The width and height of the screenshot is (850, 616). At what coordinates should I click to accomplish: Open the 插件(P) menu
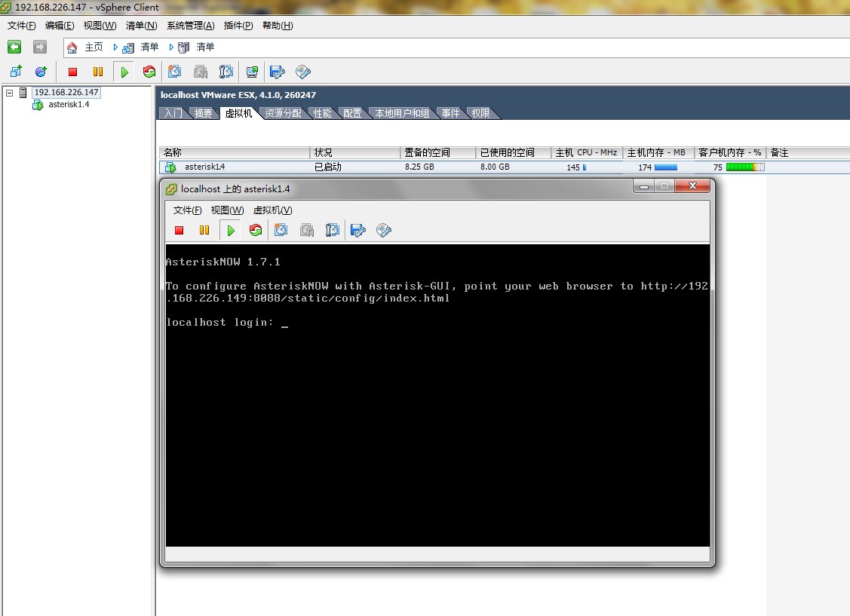pyautogui.click(x=238, y=26)
